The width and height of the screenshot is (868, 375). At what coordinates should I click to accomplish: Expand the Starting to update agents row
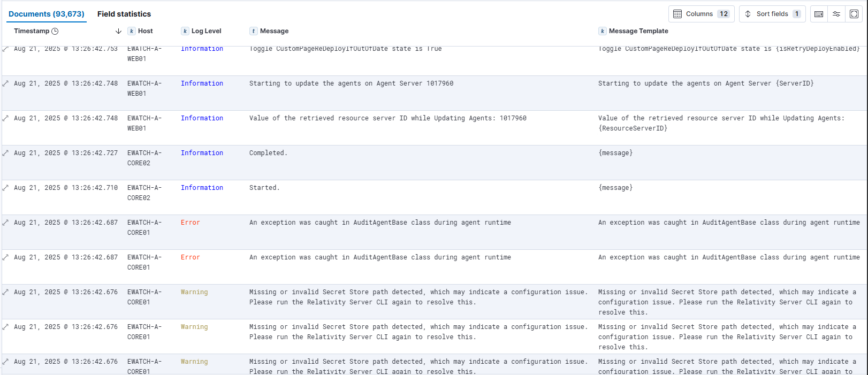(6, 83)
